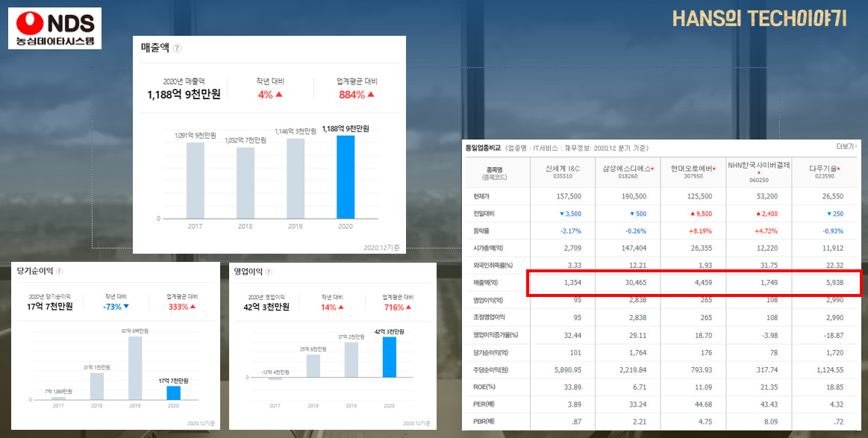Click the 현재가 row header
Image resolution: width=868 pixels, height=438 pixels.
[x=480, y=196]
